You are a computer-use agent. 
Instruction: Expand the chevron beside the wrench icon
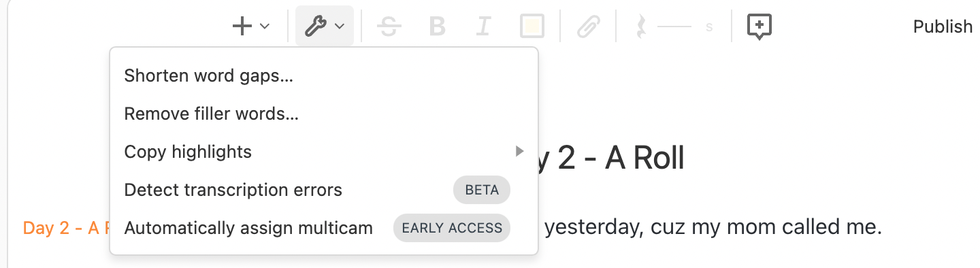click(x=340, y=27)
